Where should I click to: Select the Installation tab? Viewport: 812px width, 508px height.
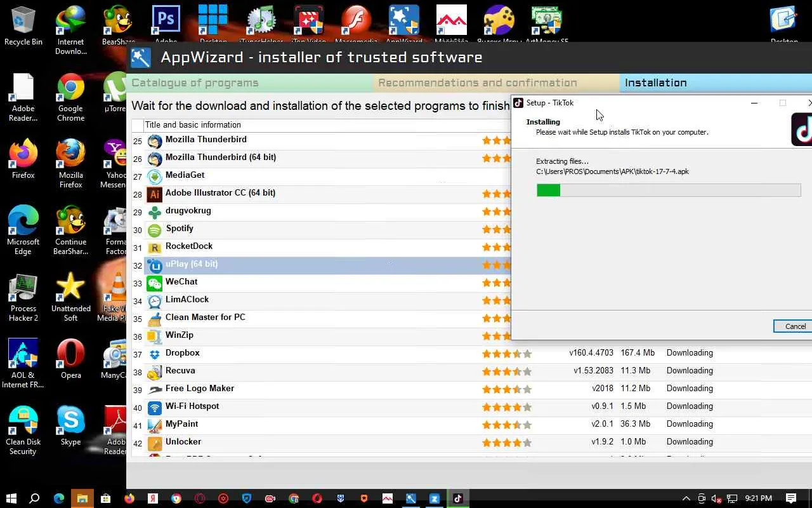click(x=716, y=83)
